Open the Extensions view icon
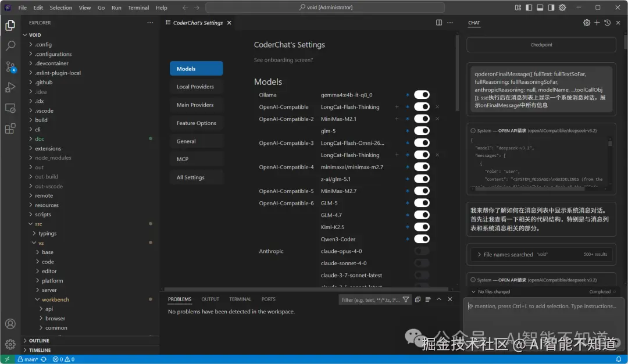The height and width of the screenshot is (364, 628). click(x=10, y=129)
